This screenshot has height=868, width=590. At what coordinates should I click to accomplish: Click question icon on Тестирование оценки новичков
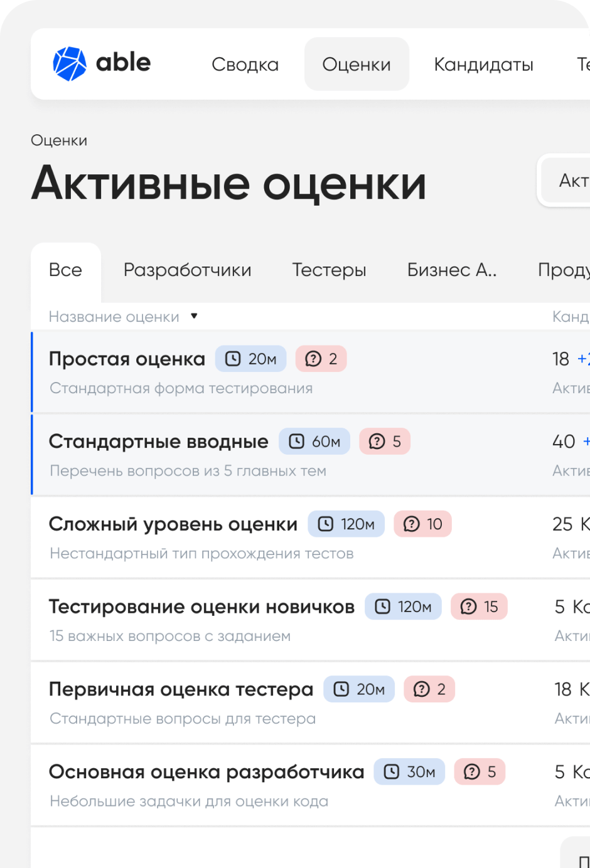468,606
